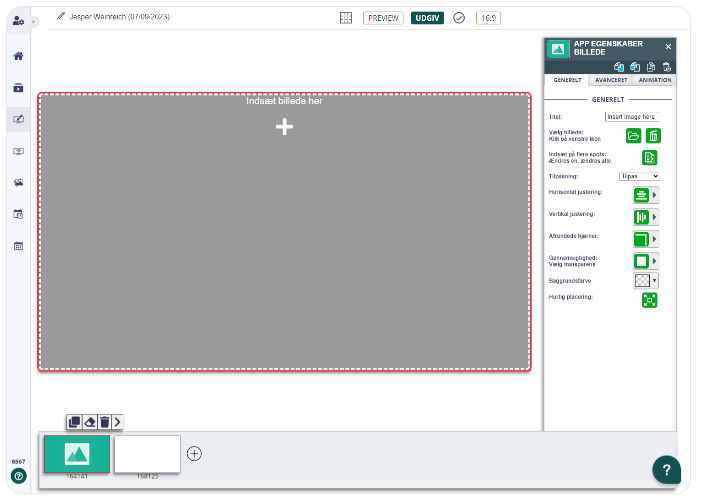Screen dimensions: 703x502
Task: Select slide thumbnail 164141
Action: tap(77, 454)
